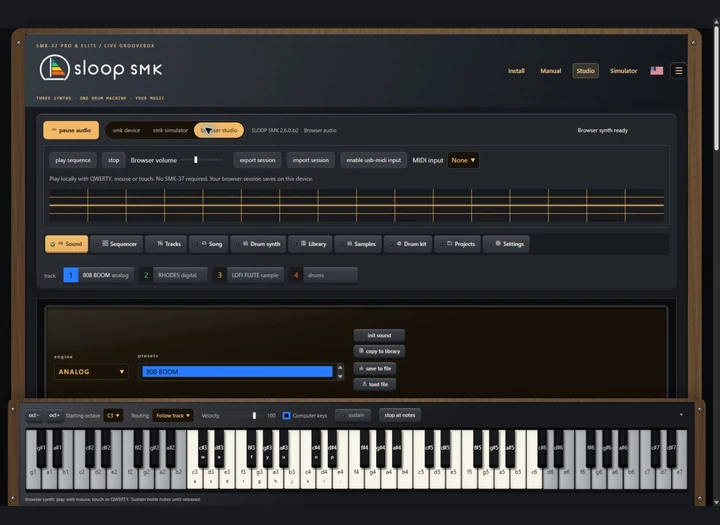Open the MIDI input dropdown
The width and height of the screenshot is (720, 525).
[463, 160]
